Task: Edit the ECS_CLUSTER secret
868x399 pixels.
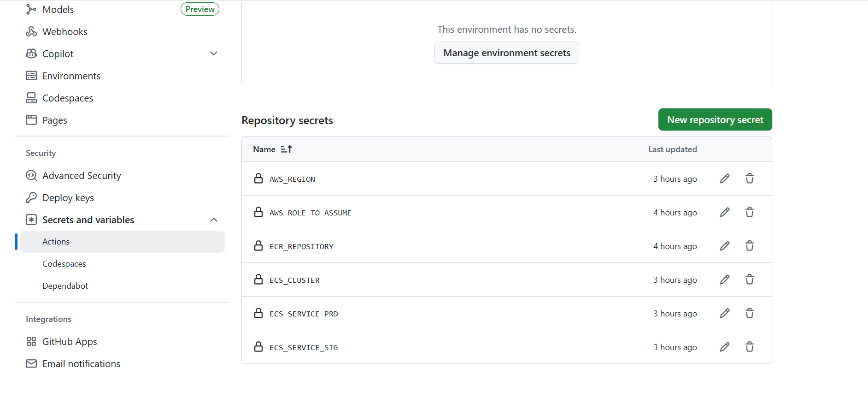Action: [x=725, y=280]
